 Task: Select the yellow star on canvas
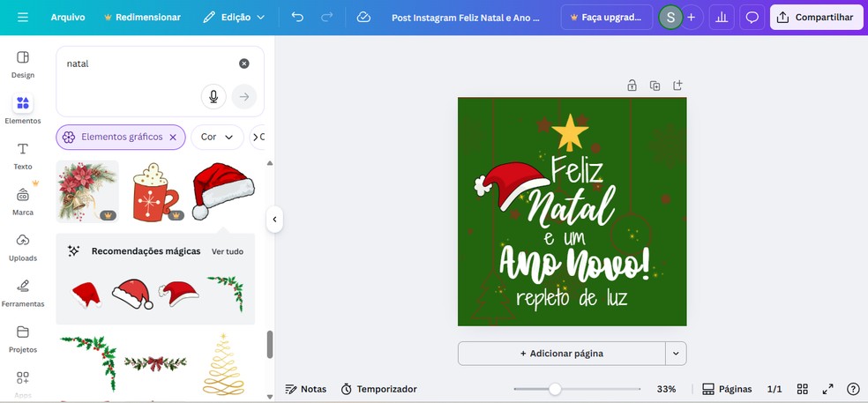pos(570,133)
